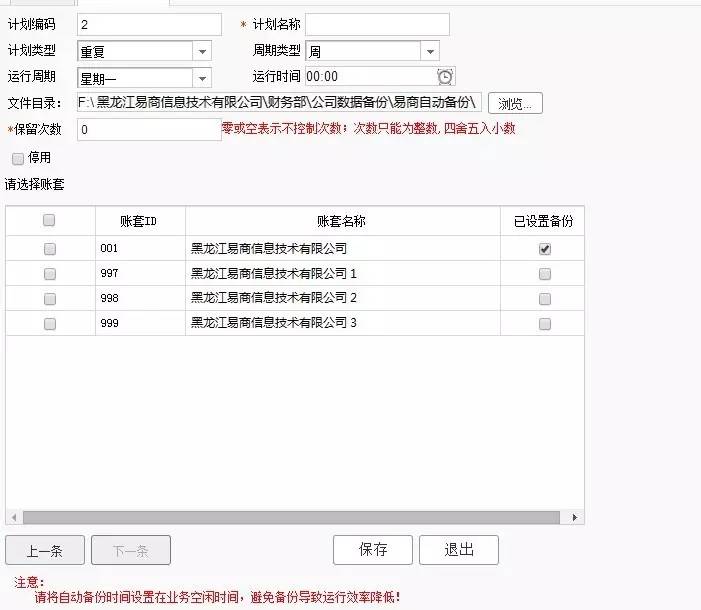Click the 运行时间 field showing 00:00
701x610 pixels.
tap(380, 77)
